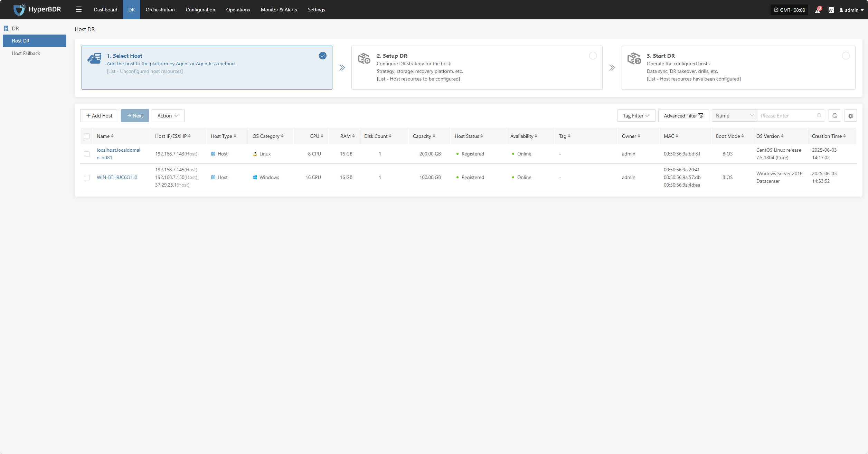Image resolution: width=868 pixels, height=454 pixels.
Task: Select the DR top navigation tab
Action: [x=132, y=10]
